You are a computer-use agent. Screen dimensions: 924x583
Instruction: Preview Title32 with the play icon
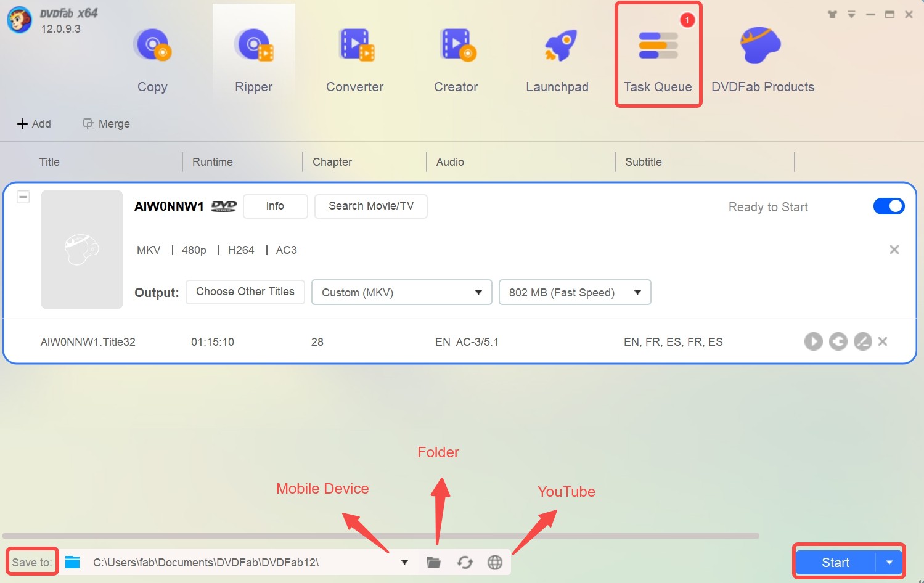click(814, 341)
